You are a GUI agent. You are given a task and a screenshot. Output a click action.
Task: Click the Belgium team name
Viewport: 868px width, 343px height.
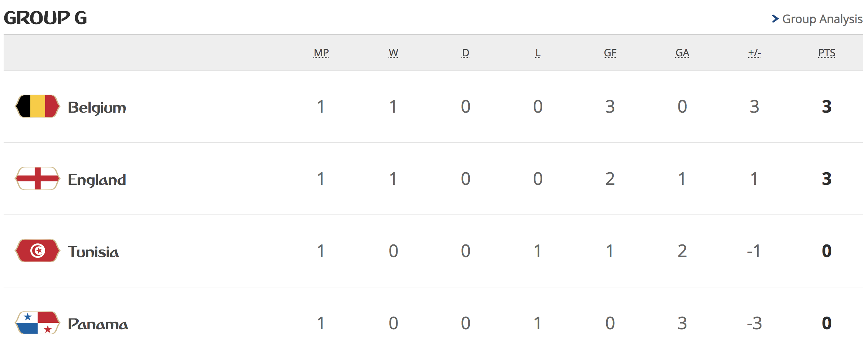click(96, 107)
